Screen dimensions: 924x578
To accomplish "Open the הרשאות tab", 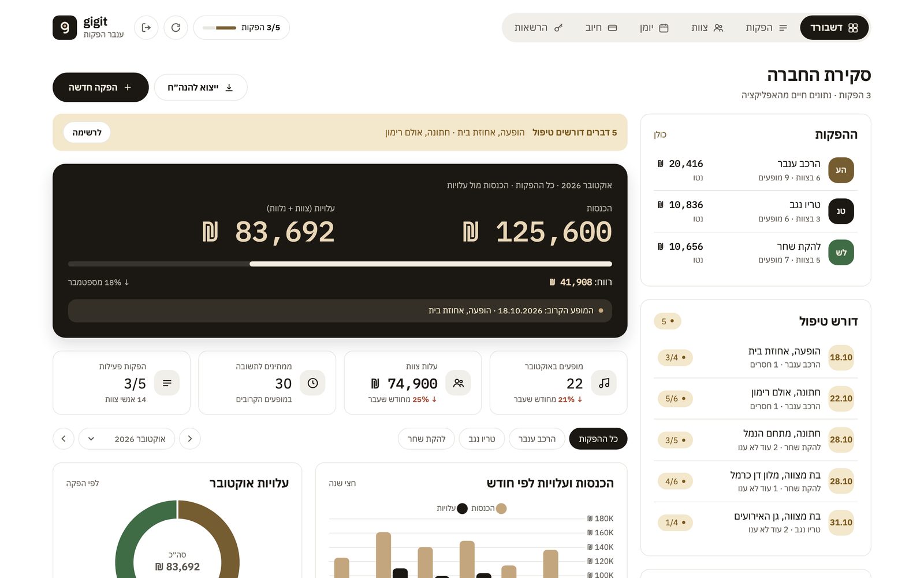I will 538,28.
